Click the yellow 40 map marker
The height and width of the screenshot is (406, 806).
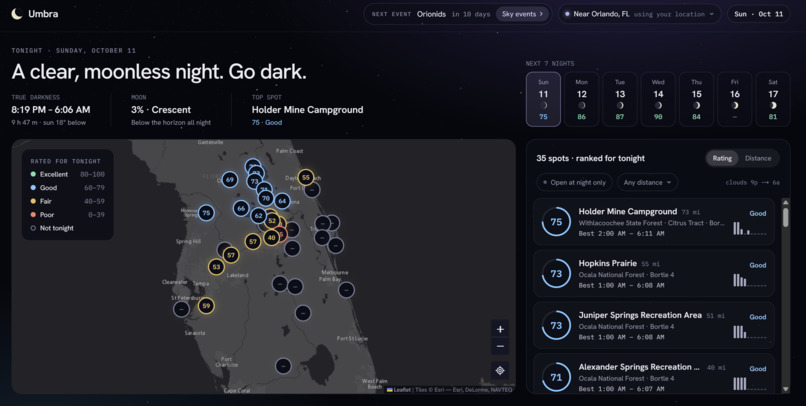[x=271, y=237]
